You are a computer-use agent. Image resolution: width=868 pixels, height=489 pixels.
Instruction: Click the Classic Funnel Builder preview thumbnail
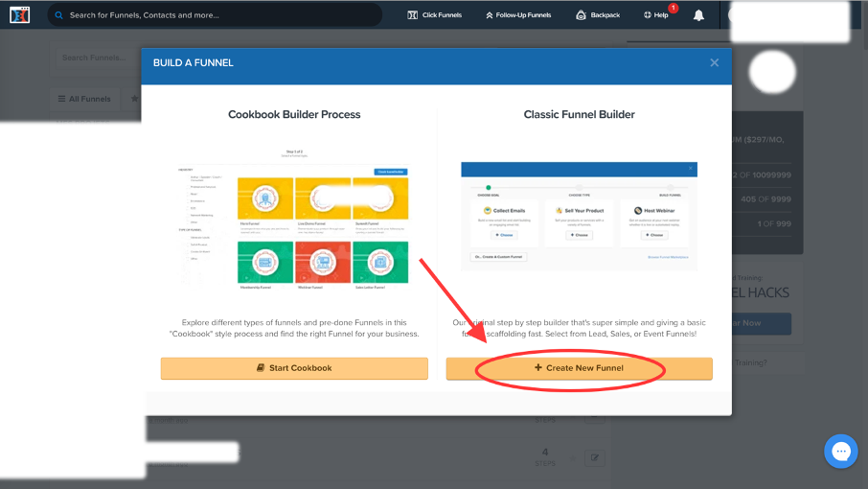click(579, 216)
